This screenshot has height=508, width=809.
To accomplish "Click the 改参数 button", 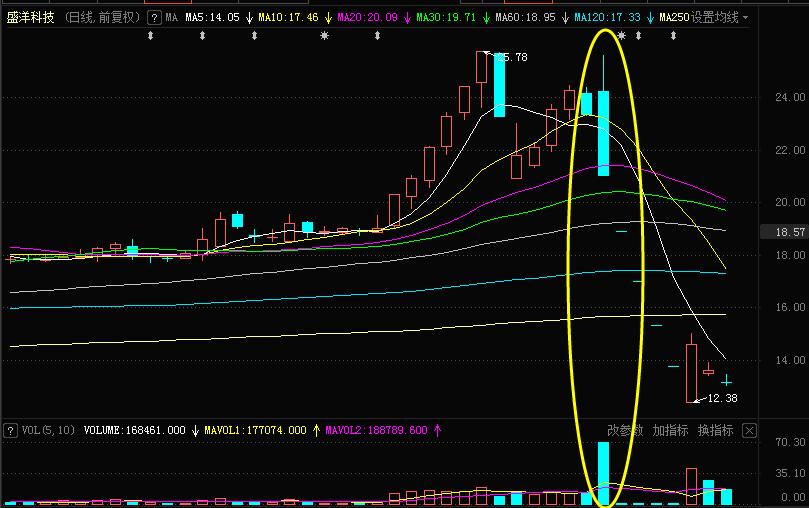I will pos(625,431).
